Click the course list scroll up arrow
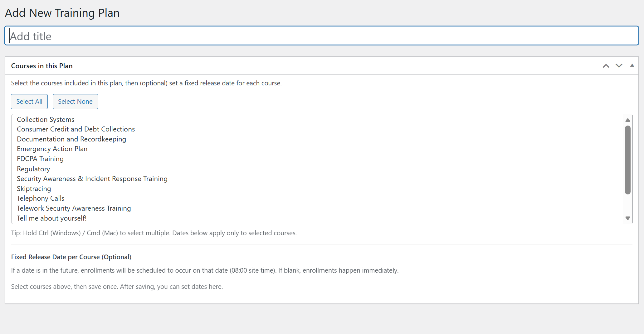644x334 pixels. 628,120
